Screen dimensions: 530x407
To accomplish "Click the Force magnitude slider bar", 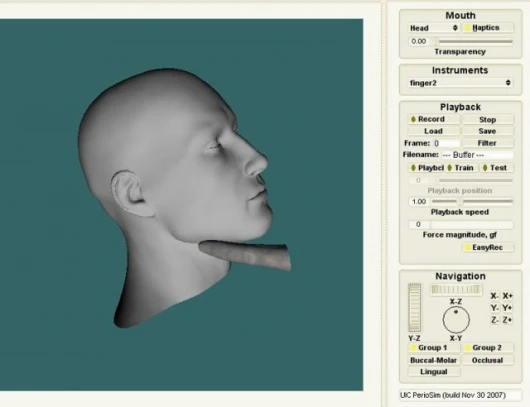I will point(472,224).
